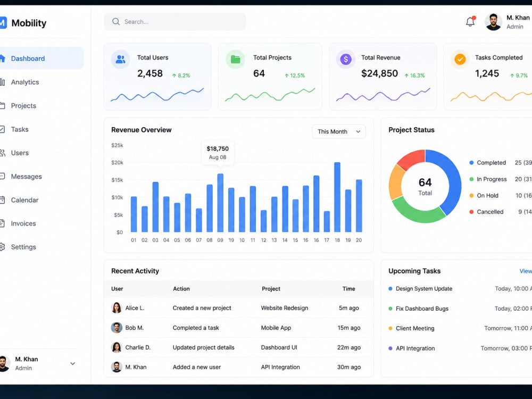Viewport: 532px width, 399px height.
Task: Expand the sidebar M. Khan account chevron
Action: [72, 363]
